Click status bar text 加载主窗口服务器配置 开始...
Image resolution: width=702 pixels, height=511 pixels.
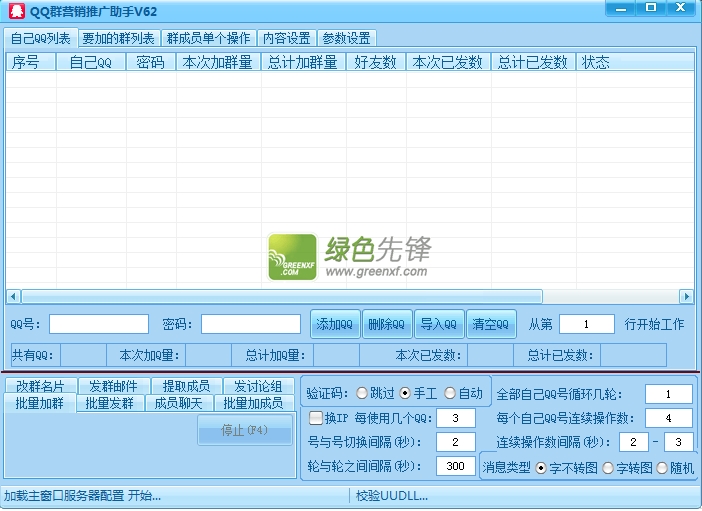(82, 496)
